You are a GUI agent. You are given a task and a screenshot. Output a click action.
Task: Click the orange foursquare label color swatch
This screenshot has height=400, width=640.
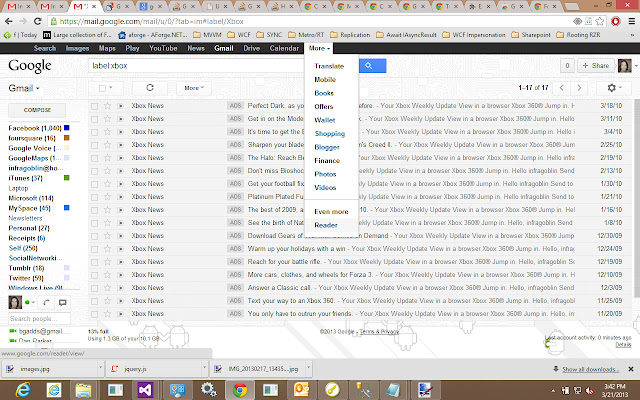pyautogui.click(x=67, y=138)
